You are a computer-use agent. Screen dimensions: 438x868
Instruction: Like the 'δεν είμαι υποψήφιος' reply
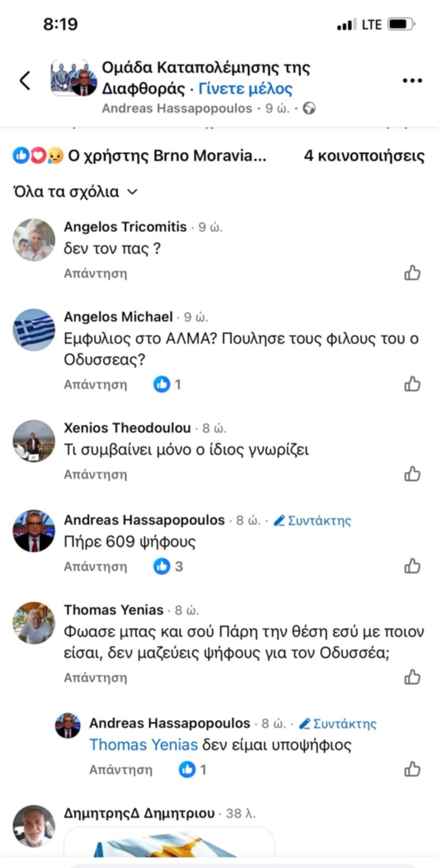[413, 769]
